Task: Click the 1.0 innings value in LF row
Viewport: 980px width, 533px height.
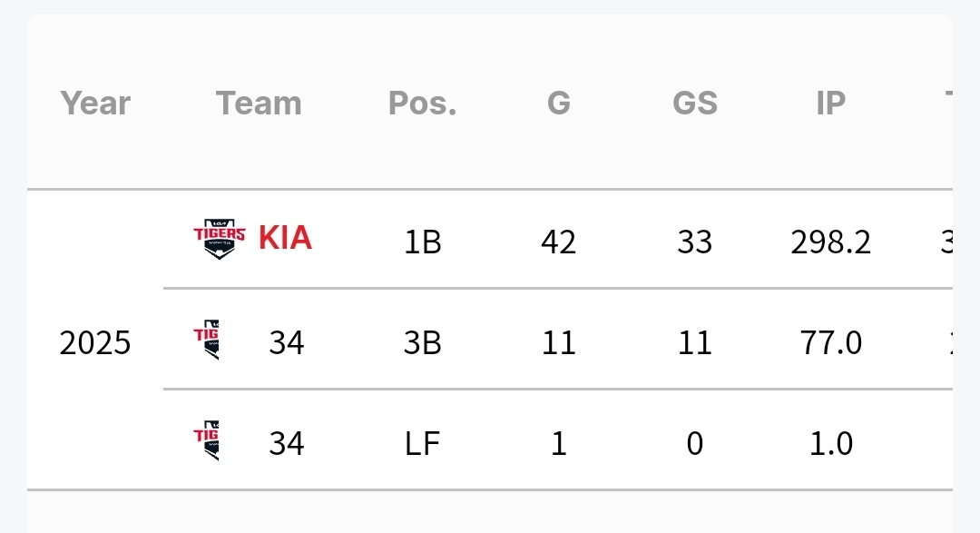Action: (x=831, y=443)
